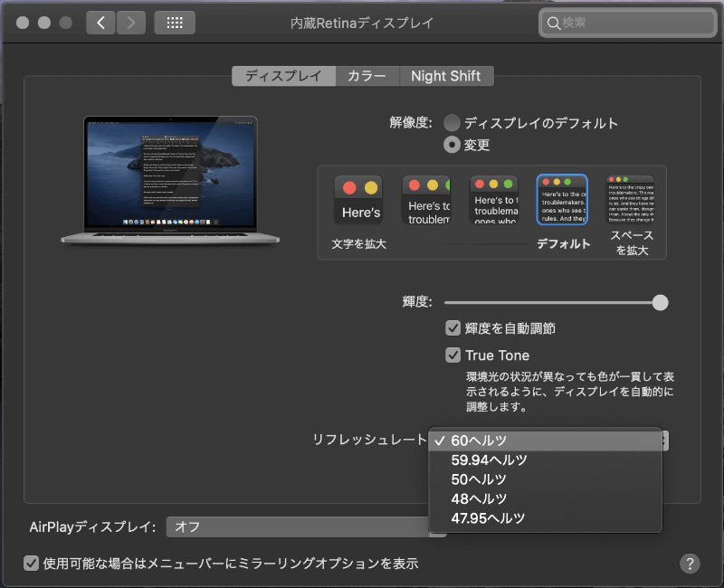Click the MacBook display preview image
The width and height of the screenshot is (724, 588).
click(x=170, y=179)
